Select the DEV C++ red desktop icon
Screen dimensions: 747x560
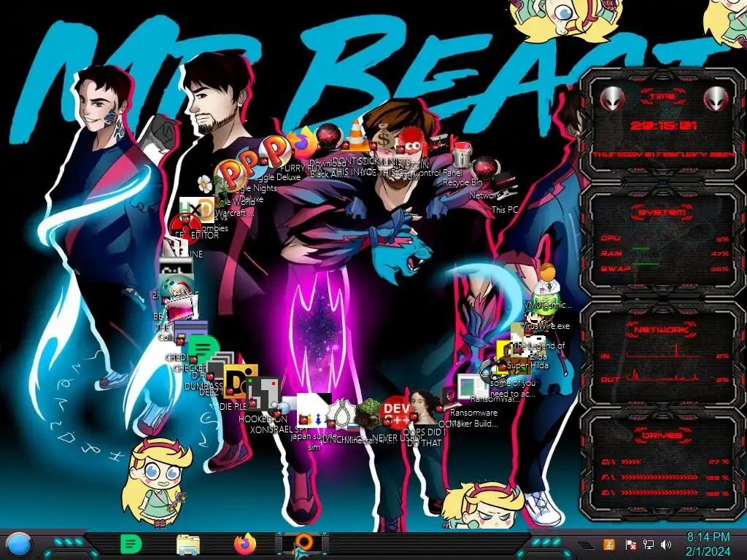pyautogui.click(x=396, y=413)
